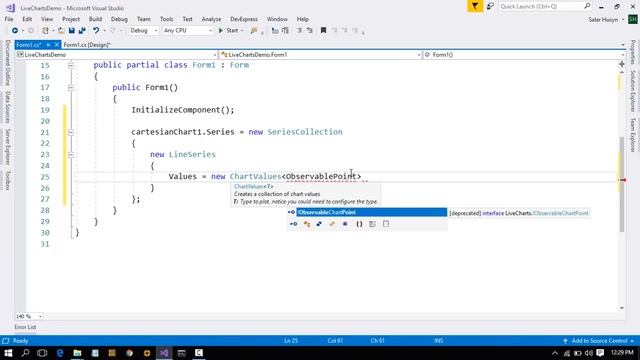
Task: Toggle the bookmark toolbar icon
Action: pos(323,31)
